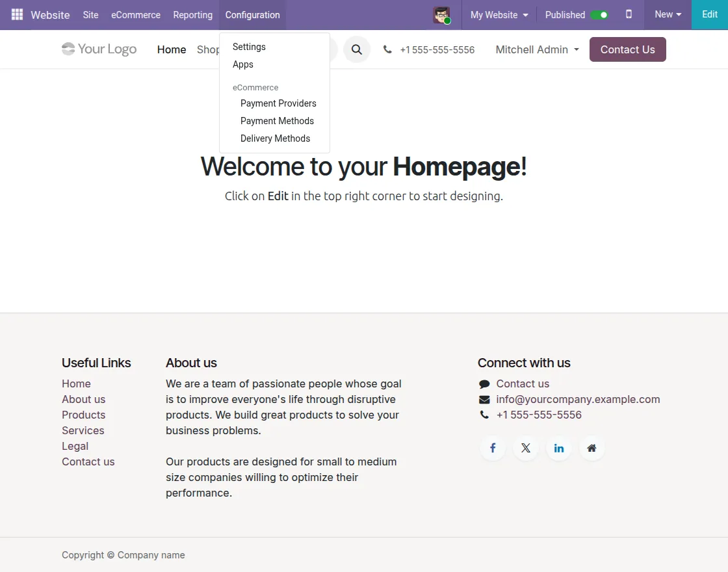Choose Delivery Methods menu entry

(274, 139)
